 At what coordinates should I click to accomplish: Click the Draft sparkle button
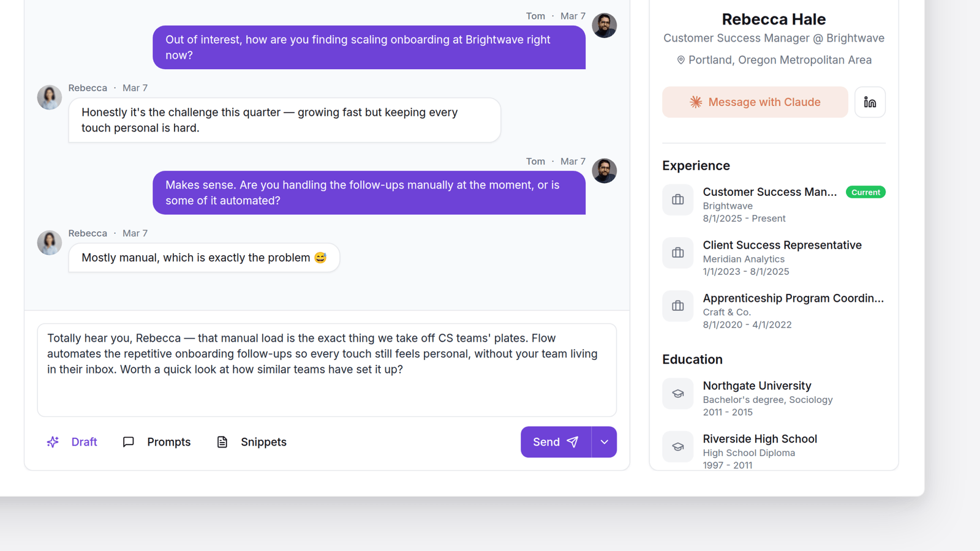click(x=72, y=442)
